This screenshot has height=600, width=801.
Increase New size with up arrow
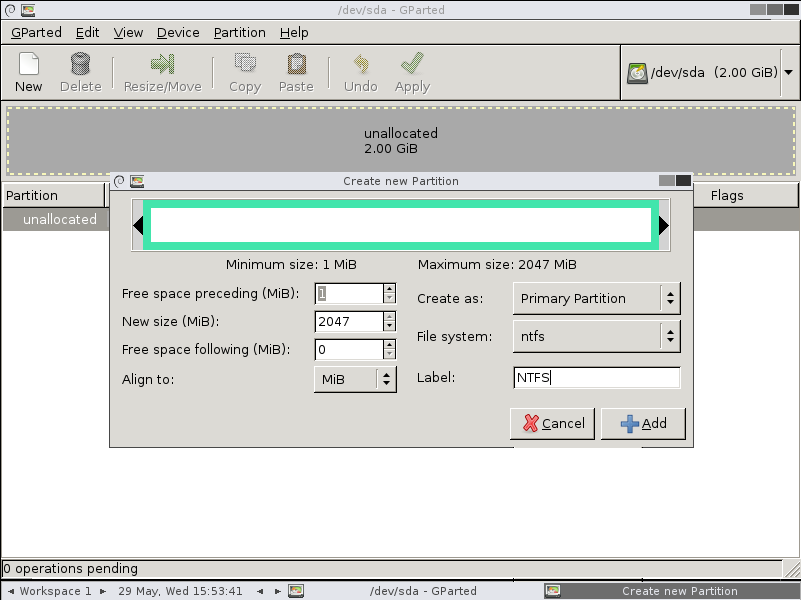pos(389,317)
